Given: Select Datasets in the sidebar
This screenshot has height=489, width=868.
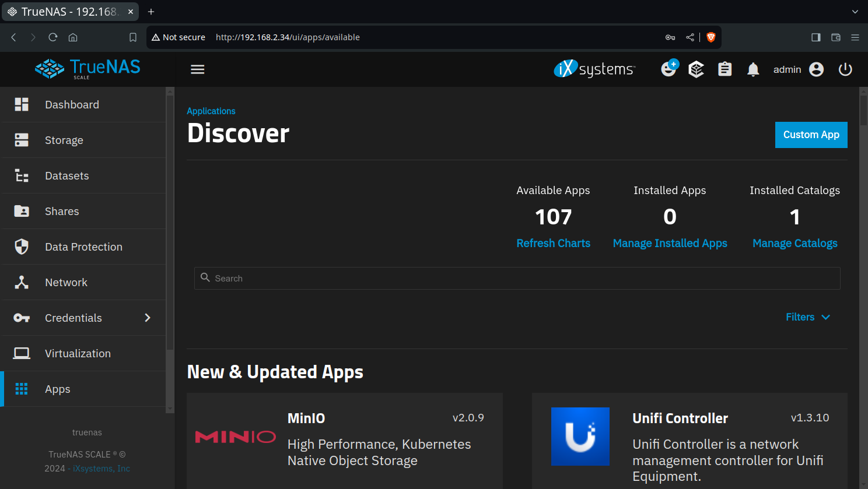Looking at the screenshot, I should tap(84, 176).
